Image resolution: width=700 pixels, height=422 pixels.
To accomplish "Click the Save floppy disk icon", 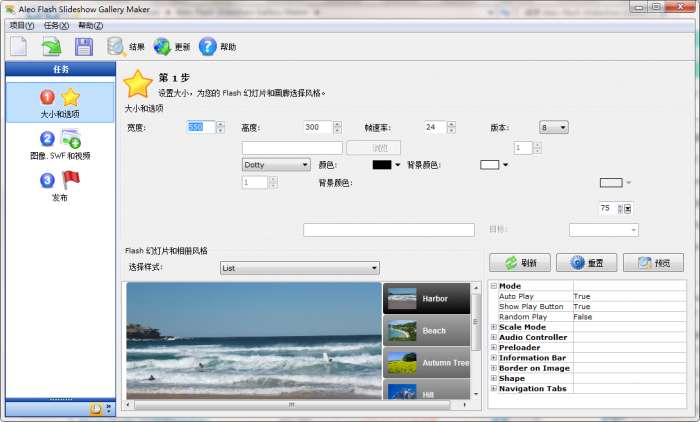I will click(84, 46).
